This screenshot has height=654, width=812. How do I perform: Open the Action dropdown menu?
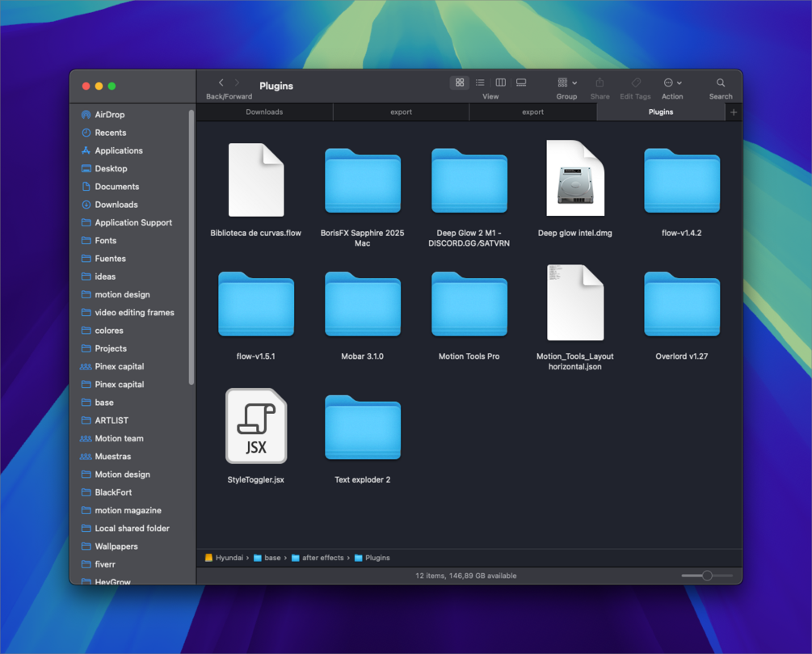(672, 83)
